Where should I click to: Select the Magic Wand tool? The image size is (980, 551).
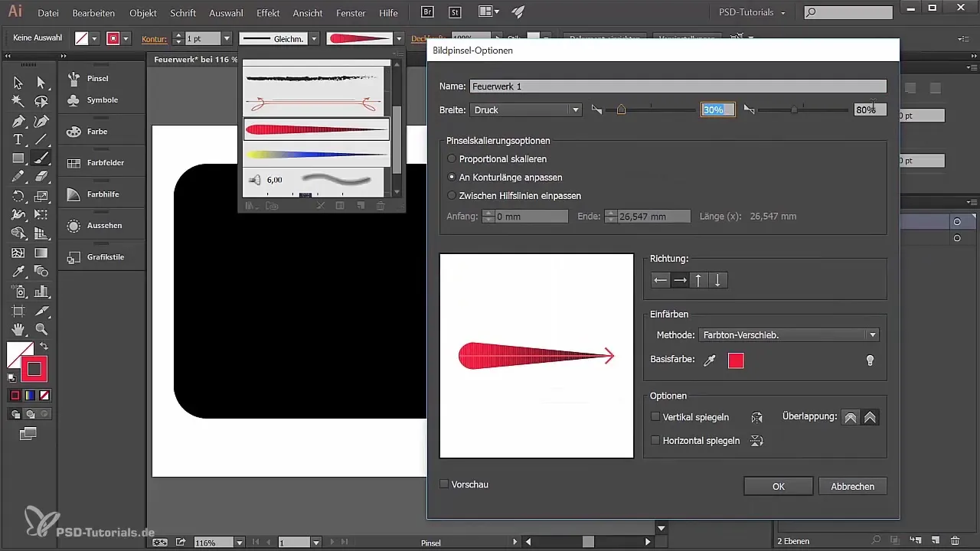click(x=18, y=101)
